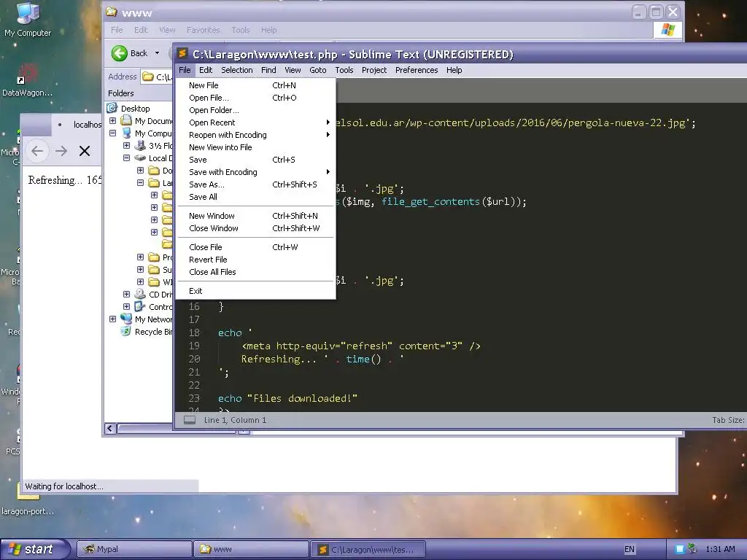Screen dimensions: 747x560
Task: Switch to Sublime Text taskbar button
Action: 368,549
